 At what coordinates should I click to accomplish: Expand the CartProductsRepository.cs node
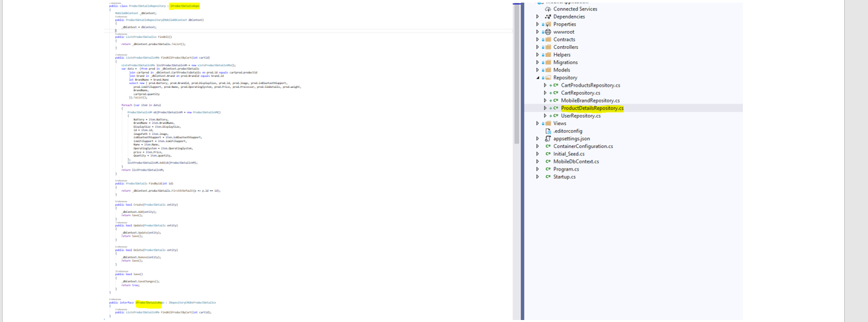[x=546, y=85]
